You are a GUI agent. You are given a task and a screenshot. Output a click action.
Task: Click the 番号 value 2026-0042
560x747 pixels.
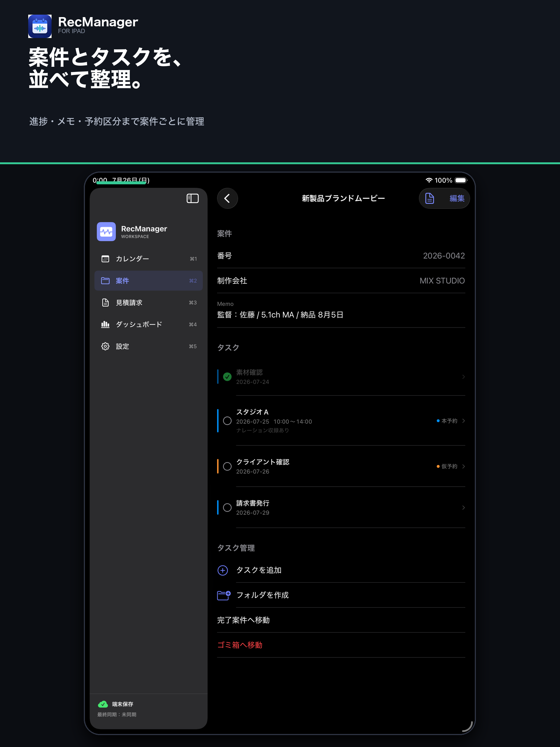(444, 256)
